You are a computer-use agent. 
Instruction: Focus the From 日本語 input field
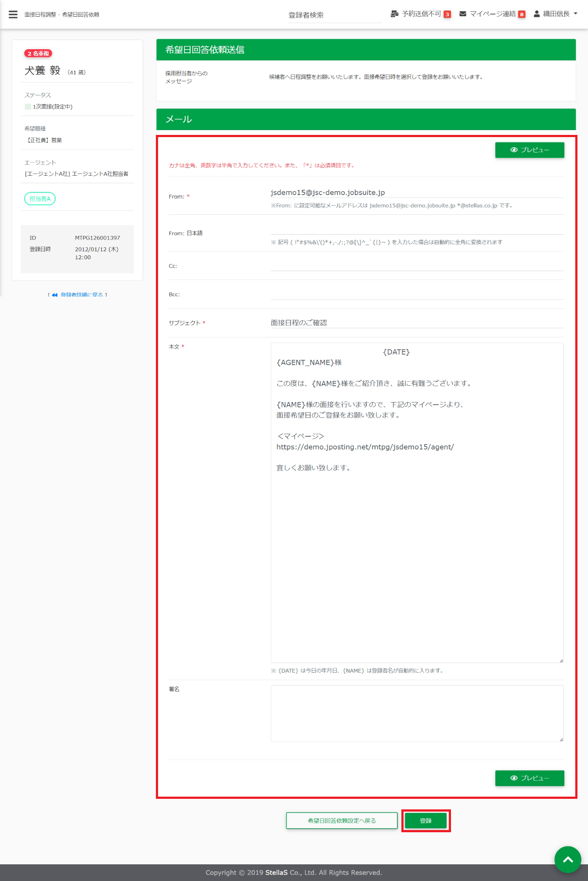click(x=416, y=228)
